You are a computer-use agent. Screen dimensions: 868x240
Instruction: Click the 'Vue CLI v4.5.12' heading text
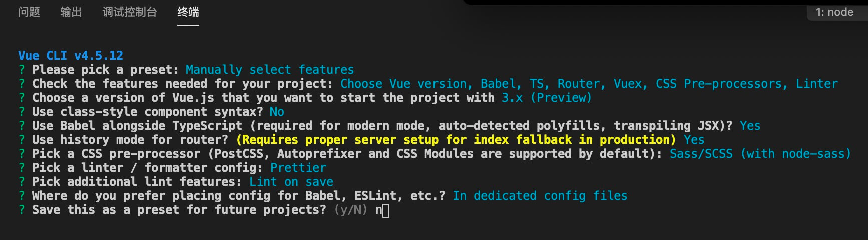(71, 55)
